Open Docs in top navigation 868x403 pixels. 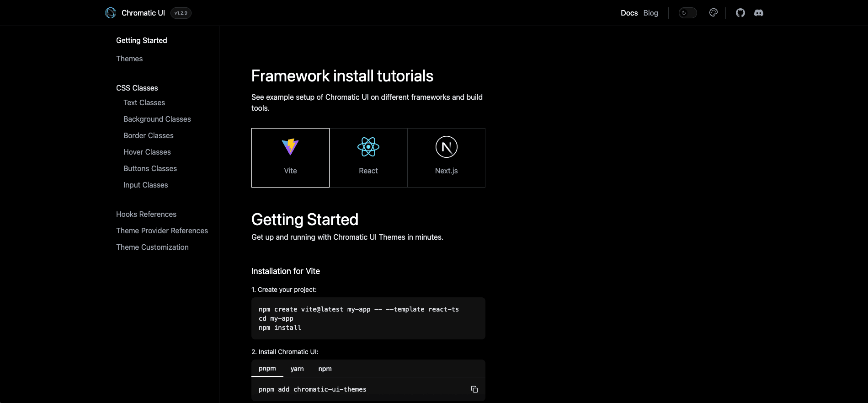(x=629, y=13)
